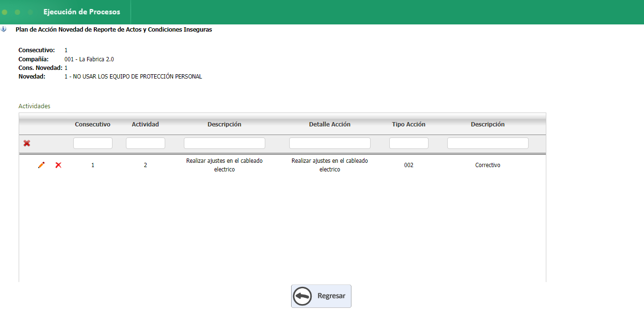This screenshot has height=317, width=644.
Task: Focus the Actividad filter field
Action: [x=146, y=143]
